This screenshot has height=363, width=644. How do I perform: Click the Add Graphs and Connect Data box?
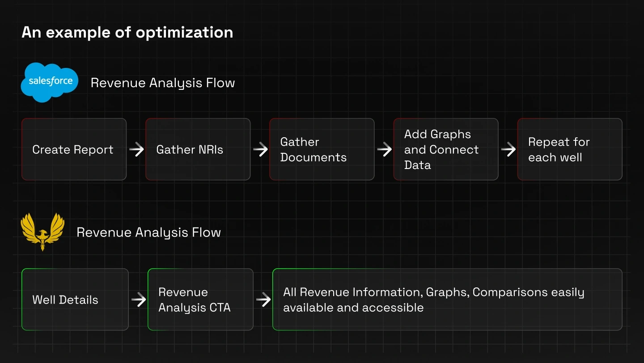tap(446, 149)
